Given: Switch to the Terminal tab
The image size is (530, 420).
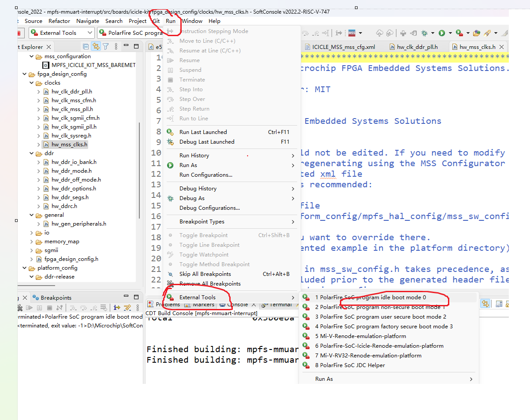Looking at the screenshot, I should [277, 305].
